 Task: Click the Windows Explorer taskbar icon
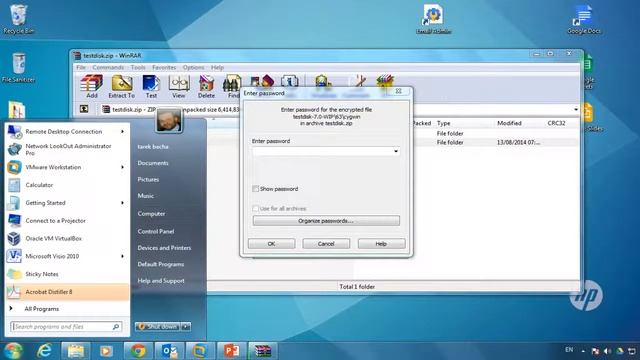click(76, 351)
